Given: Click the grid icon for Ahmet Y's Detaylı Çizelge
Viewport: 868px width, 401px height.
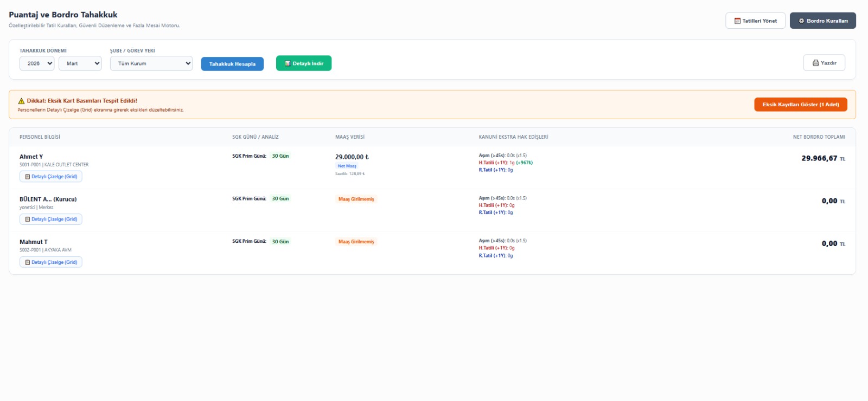Looking at the screenshot, I should pyautogui.click(x=28, y=177).
